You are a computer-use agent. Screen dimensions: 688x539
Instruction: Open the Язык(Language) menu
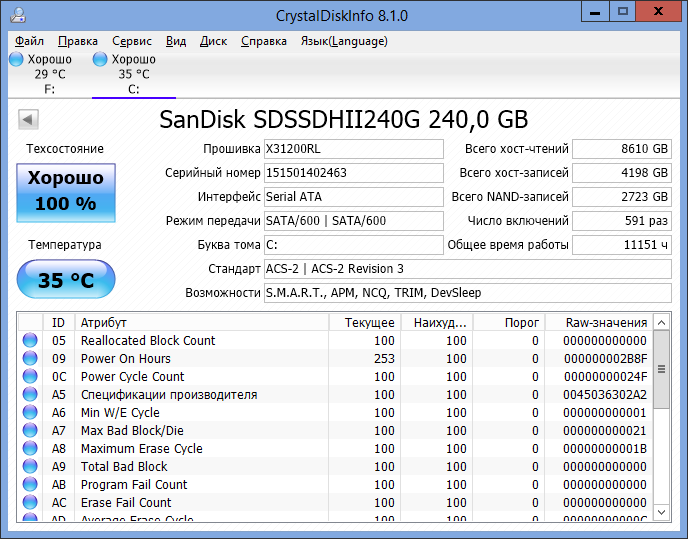tap(343, 41)
